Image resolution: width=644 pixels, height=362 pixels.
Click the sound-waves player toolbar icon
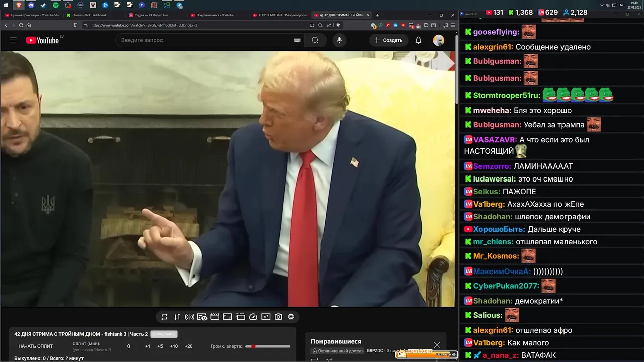click(190, 317)
